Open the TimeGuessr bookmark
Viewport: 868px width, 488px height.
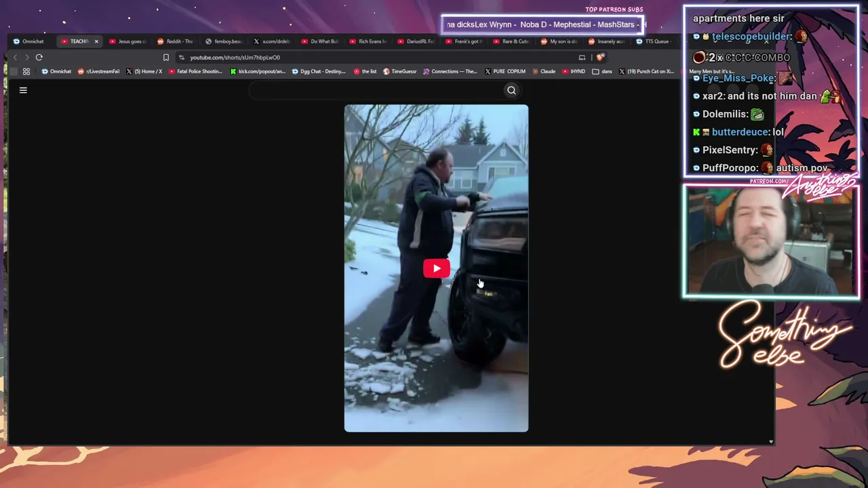pos(400,71)
